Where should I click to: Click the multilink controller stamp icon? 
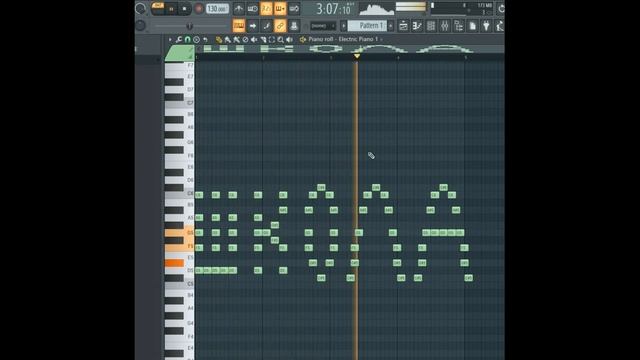coord(294,26)
